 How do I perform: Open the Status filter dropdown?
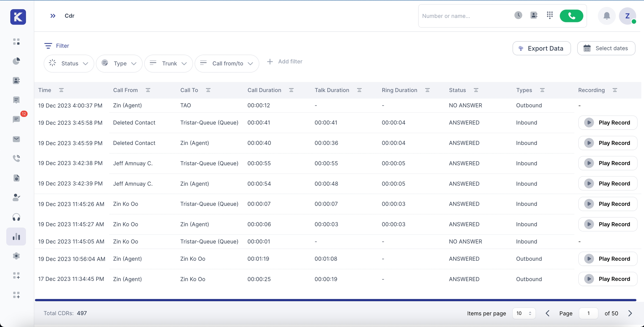click(x=69, y=63)
